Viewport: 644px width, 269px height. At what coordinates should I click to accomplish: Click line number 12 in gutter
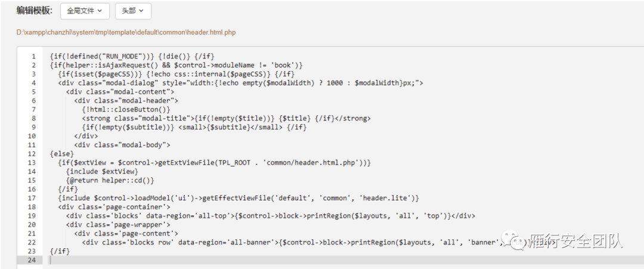coord(32,154)
